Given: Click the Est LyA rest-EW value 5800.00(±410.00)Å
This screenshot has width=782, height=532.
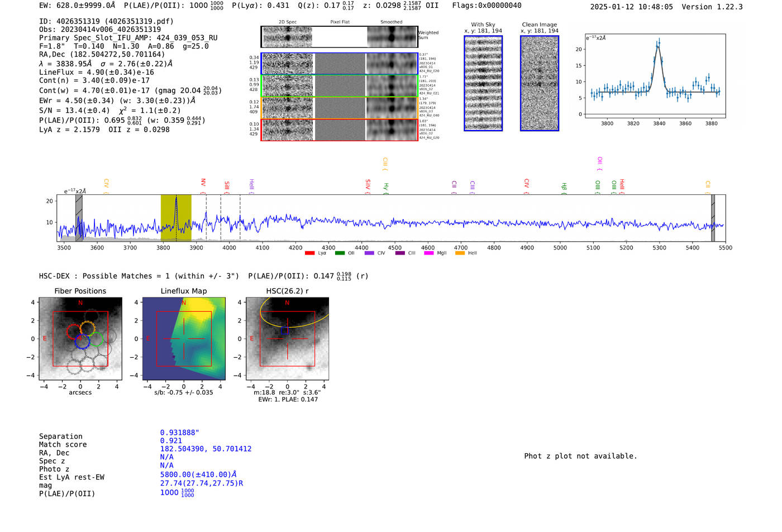Looking at the screenshot, I should click(198, 475).
